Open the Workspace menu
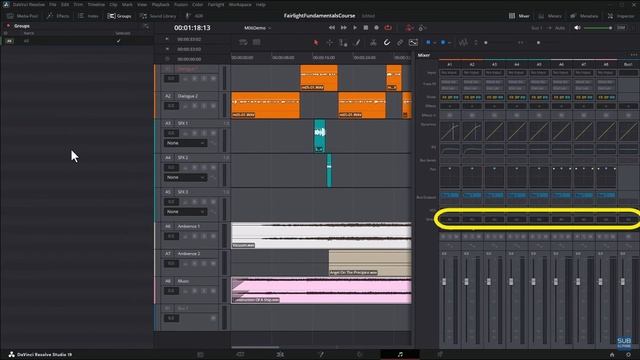The image size is (640, 360). click(240, 4)
